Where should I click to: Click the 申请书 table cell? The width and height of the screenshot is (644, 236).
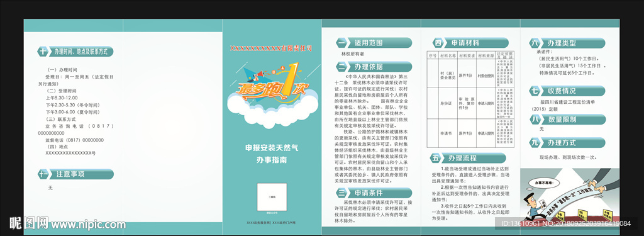click(447, 133)
